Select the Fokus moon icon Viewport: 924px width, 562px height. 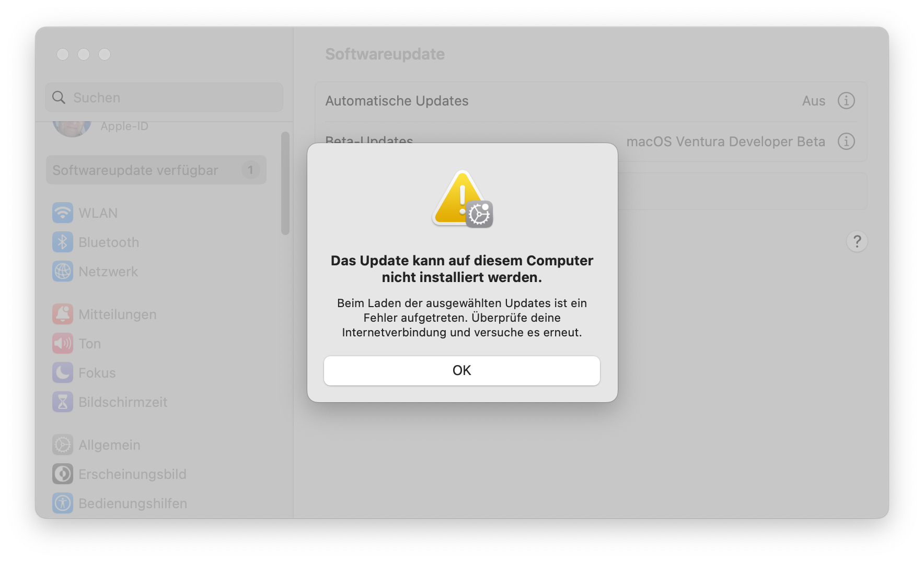(x=63, y=372)
